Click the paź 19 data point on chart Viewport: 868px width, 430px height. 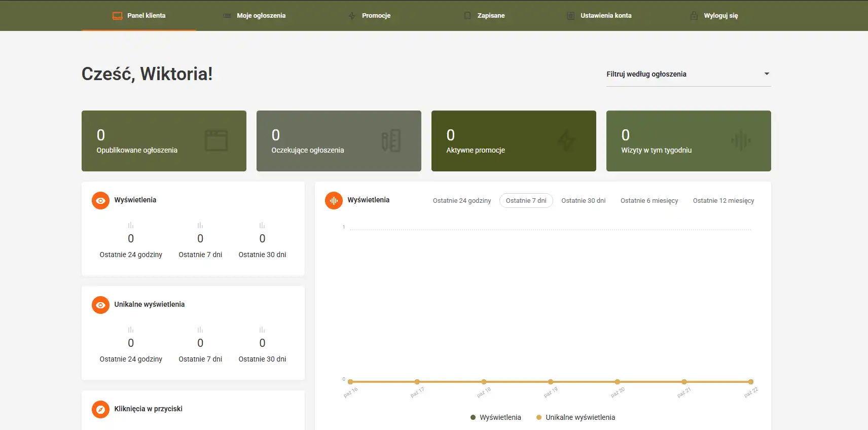[551, 382]
